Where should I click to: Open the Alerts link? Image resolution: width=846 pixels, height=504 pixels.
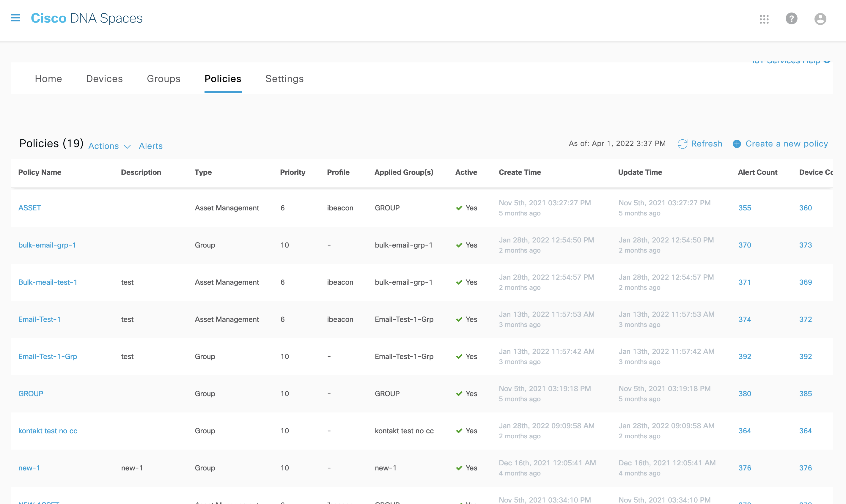click(x=150, y=146)
